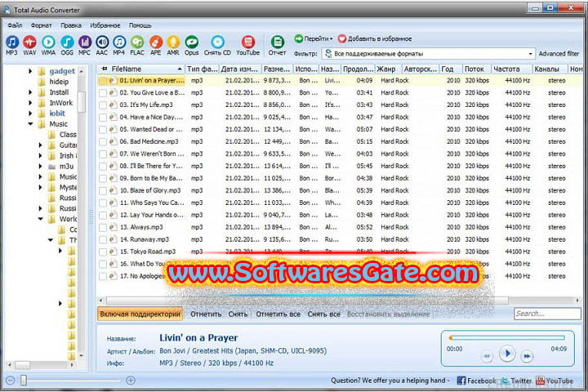
Task: Expand the iobit folder node
Action: [30, 113]
